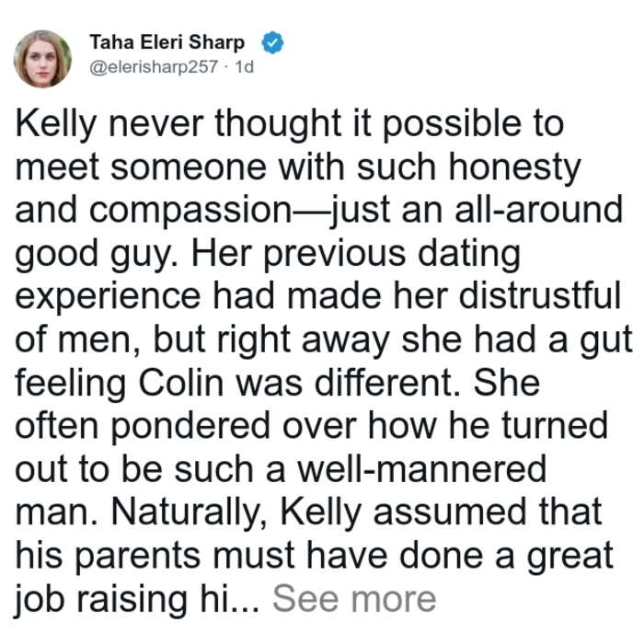Viewport: 644px width, 644px height.
Task: Click the word 'well-mannered' in the text
Action: tap(422, 470)
